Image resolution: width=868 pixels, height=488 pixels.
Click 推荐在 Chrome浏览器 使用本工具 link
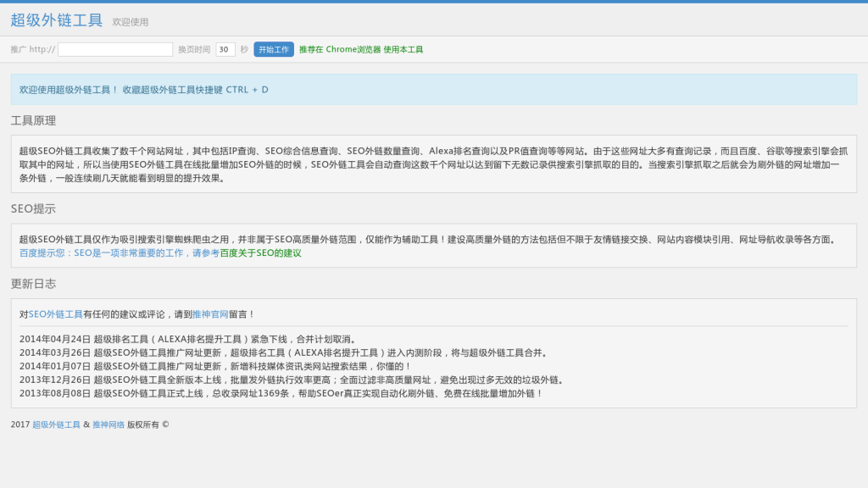coord(361,49)
